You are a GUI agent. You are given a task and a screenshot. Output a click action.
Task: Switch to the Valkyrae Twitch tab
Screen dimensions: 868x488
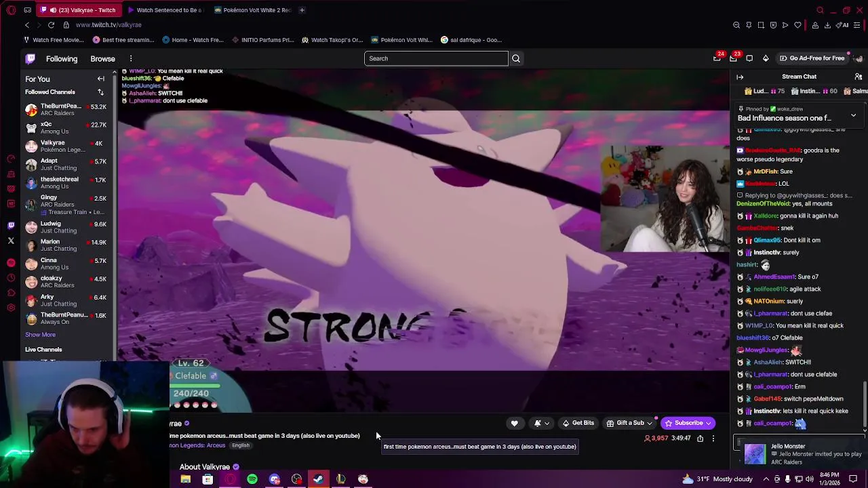pos(79,10)
